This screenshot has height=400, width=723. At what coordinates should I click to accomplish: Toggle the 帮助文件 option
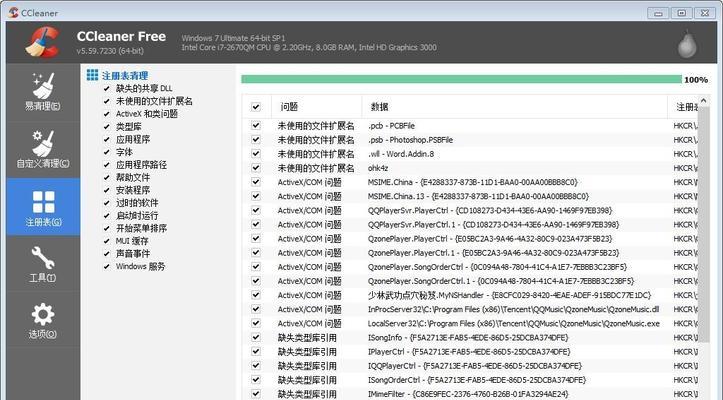click(x=107, y=177)
